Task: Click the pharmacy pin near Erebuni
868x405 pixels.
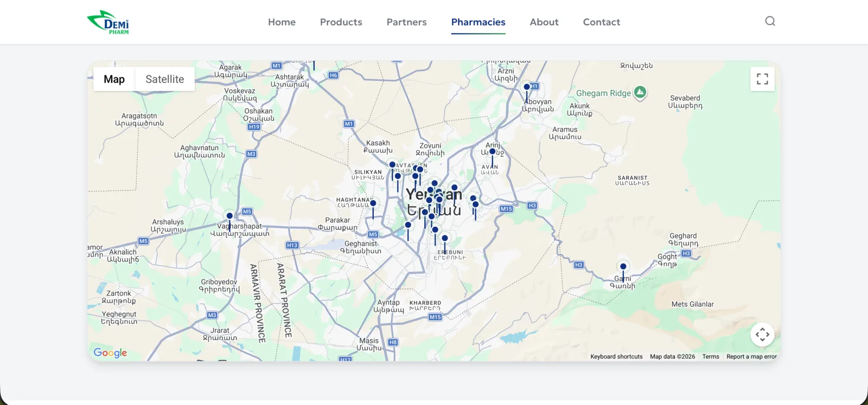Action: [x=445, y=239]
